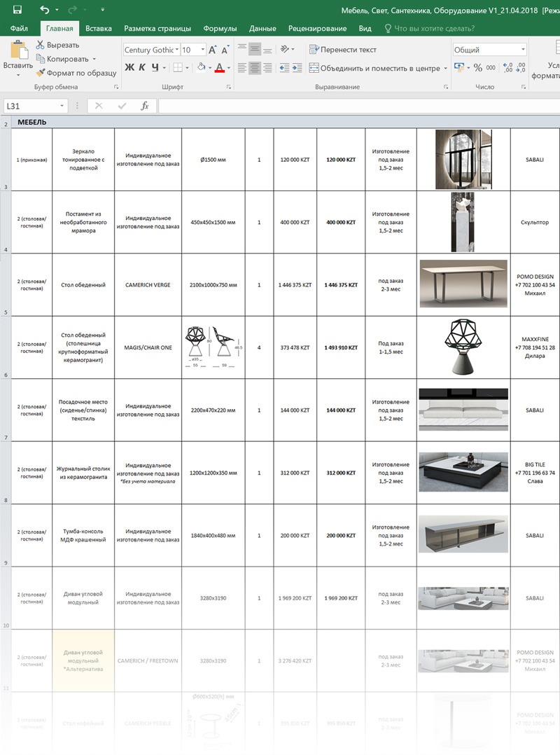Open the Файл menu

[19, 29]
